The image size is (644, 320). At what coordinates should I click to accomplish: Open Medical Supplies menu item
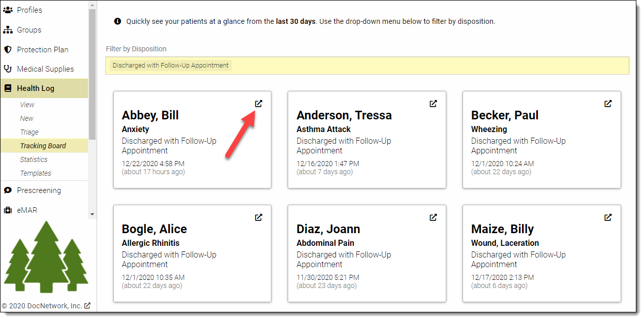(45, 69)
